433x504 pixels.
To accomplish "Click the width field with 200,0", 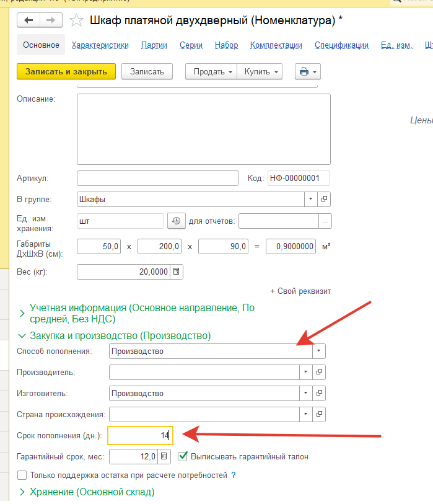I will click(159, 247).
